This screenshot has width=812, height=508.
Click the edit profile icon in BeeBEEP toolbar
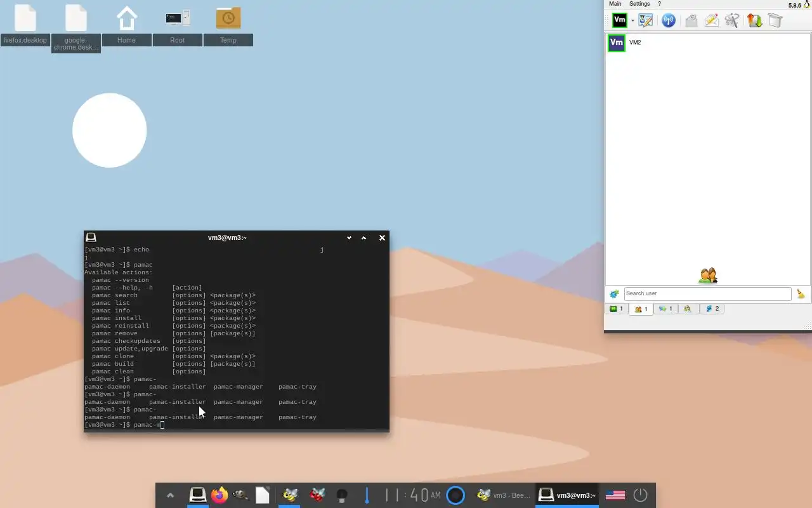pos(646,20)
